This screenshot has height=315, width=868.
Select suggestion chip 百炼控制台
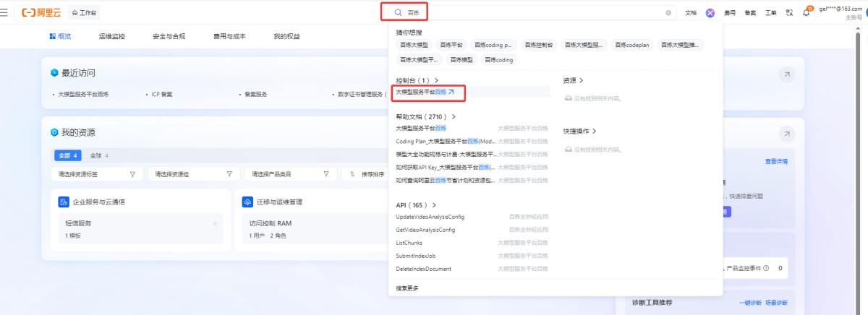539,45
